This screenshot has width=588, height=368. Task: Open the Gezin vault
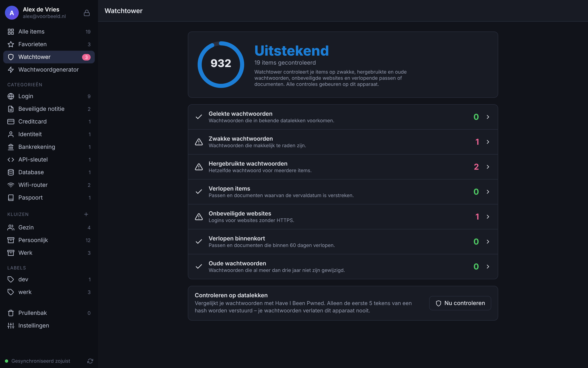[x=49, y=227]
